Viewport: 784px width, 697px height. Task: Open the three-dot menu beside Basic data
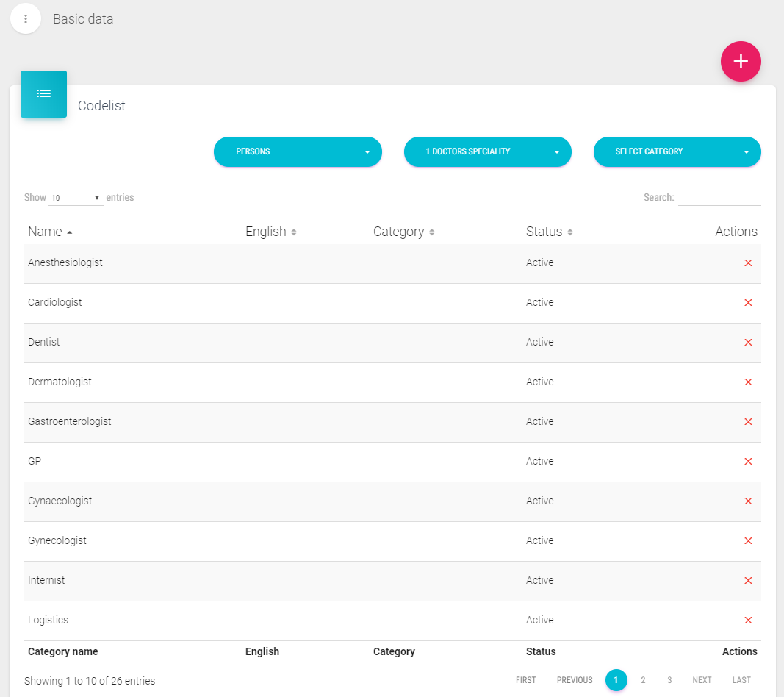coord(26,18)
